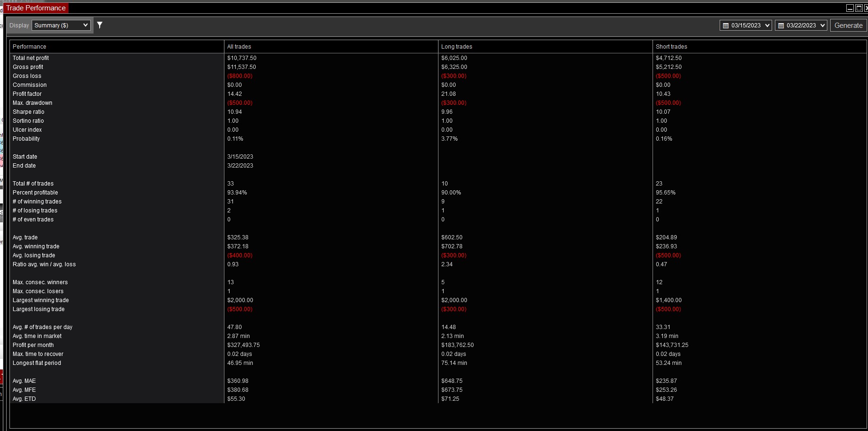Select the Gross profit row label
The width and height of the screenshot is (868, 431).
tap(28, 67)
